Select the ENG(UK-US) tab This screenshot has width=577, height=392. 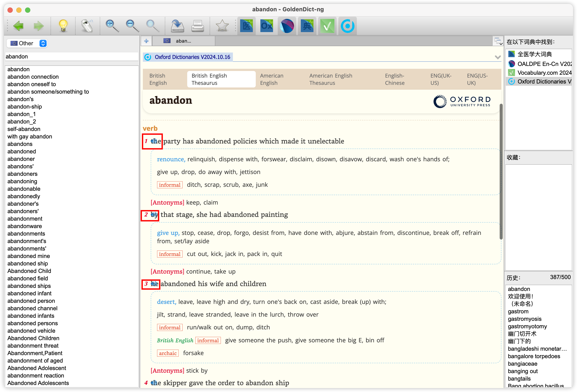pyautogui.click(x=441, y=79)
